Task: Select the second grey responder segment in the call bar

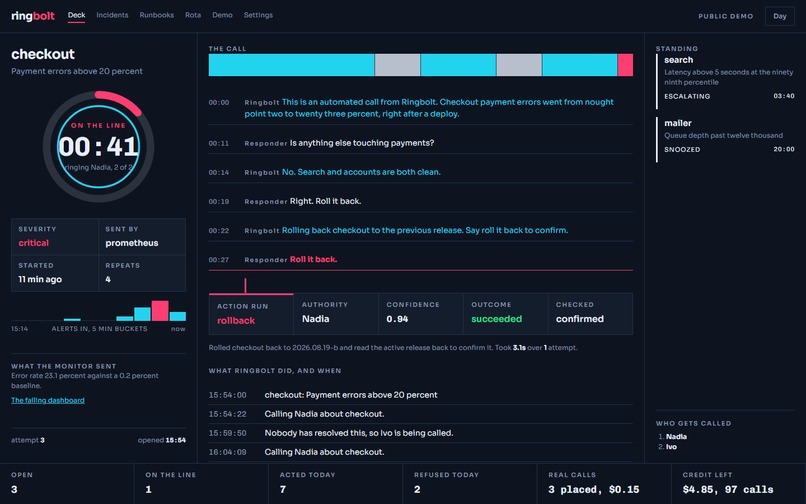Action: pyautogui.click(x=519, y=65)
